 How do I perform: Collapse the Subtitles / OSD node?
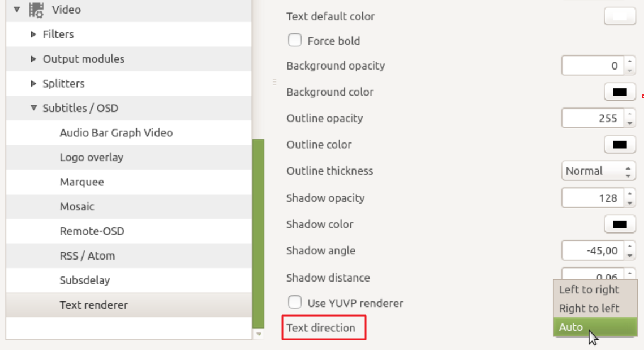click(x=34, y=108)
